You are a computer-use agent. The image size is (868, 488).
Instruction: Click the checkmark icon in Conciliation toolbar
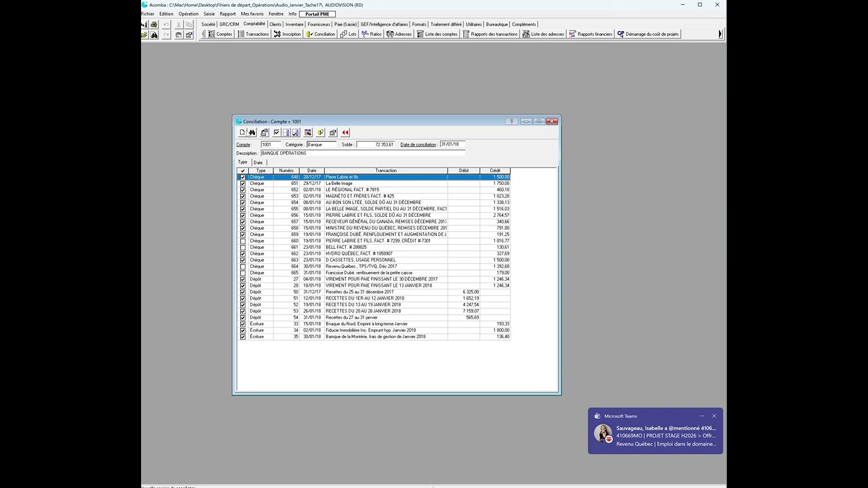[277, 132]
